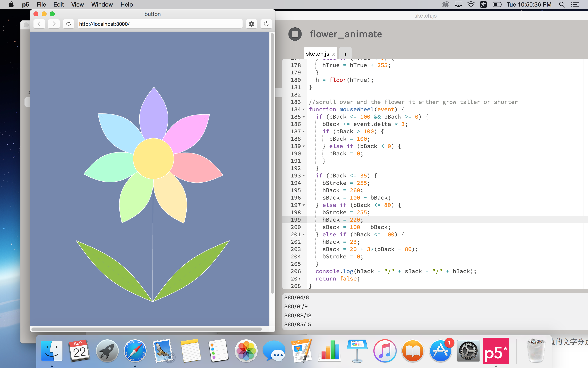This screenshot has height=368, width=588.
Task: Open App Store with badge in Dock
Action: click(x=441, y=351)
